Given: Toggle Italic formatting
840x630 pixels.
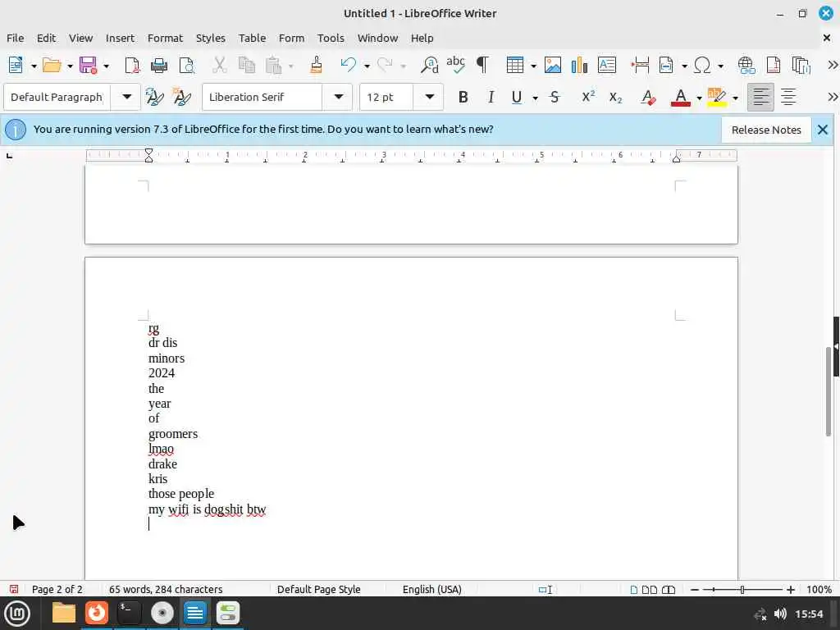Looking at the screenshot, I should click(x=491, y=98).
